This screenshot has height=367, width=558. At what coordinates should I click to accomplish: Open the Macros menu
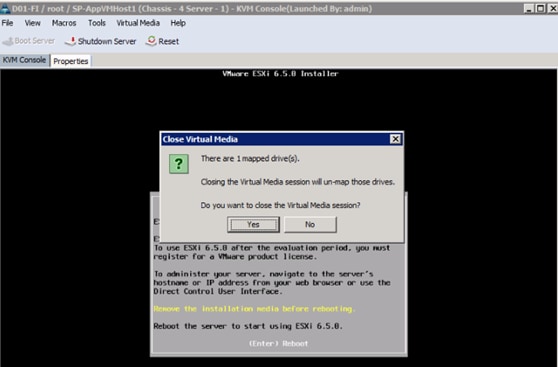[x=64, y=23]
